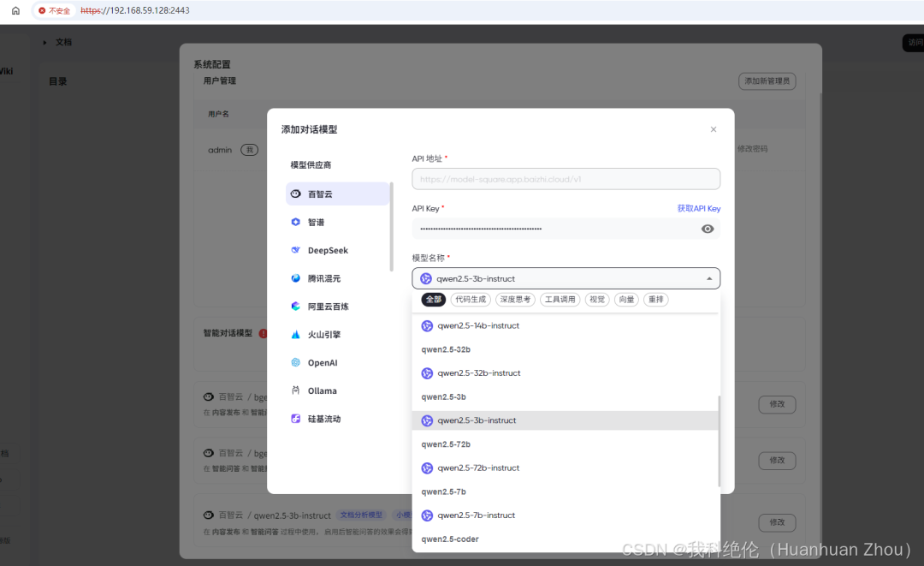Image resolution: width=924 pixels, height=566 pixels.
Task: Click eye icon of first 百智云 / bge row
Action: point(209,396)
